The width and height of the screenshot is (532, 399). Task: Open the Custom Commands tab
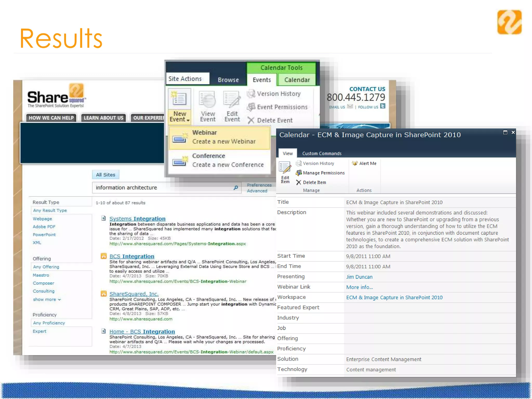[x=322, y=154]
